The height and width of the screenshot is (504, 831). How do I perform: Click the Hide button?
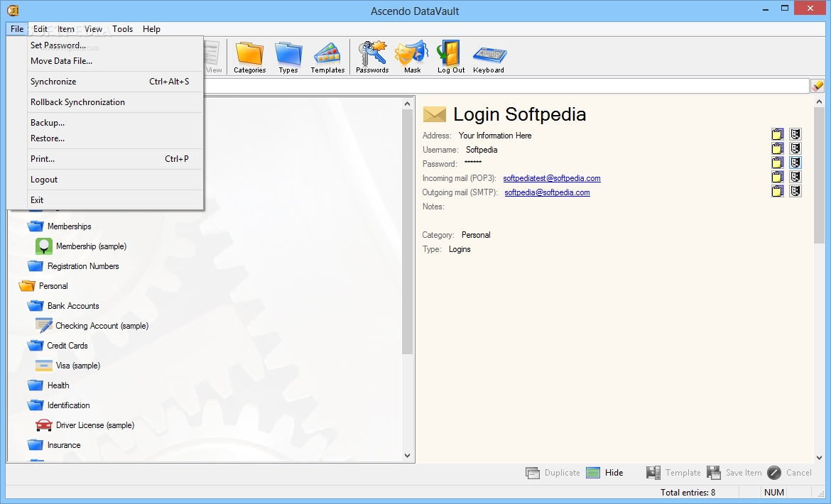point(604,473)
